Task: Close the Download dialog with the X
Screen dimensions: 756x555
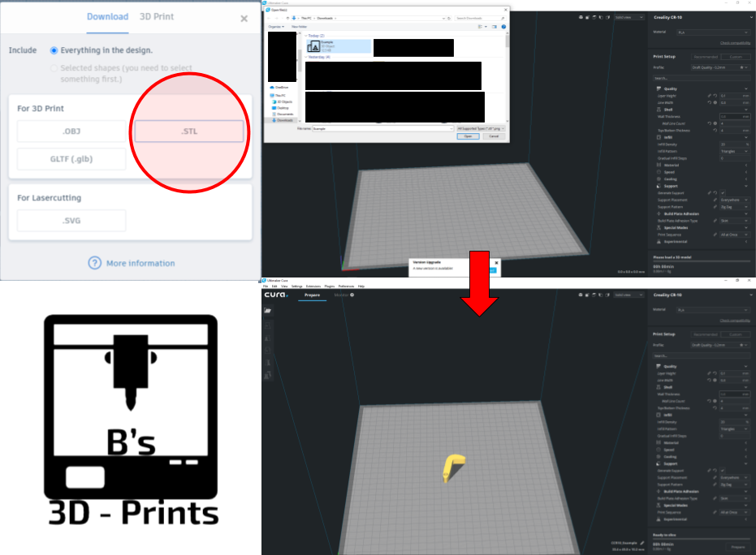Action: [x=244, y=19]
